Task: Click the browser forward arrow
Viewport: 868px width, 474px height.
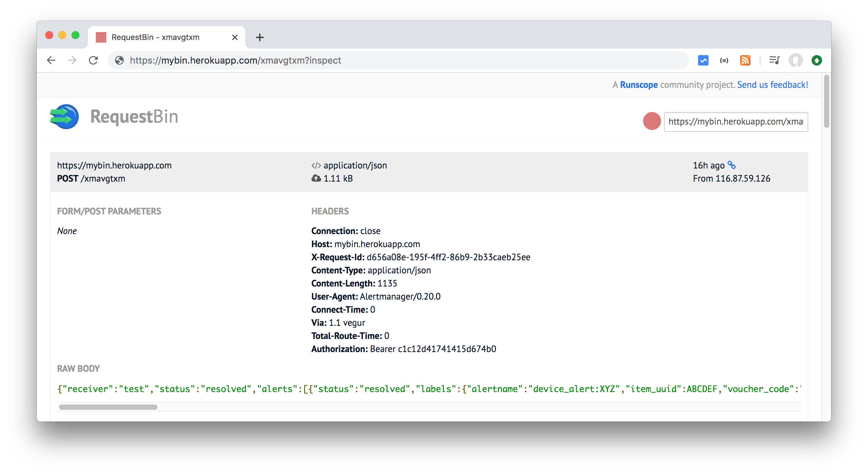Action: click(x=72, y=61)
